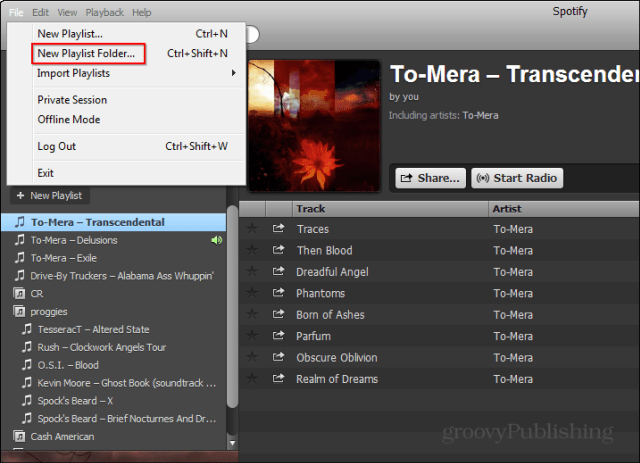640x463 pixels.
Task: Click the proggies folder icon
Action: [19, 312]
